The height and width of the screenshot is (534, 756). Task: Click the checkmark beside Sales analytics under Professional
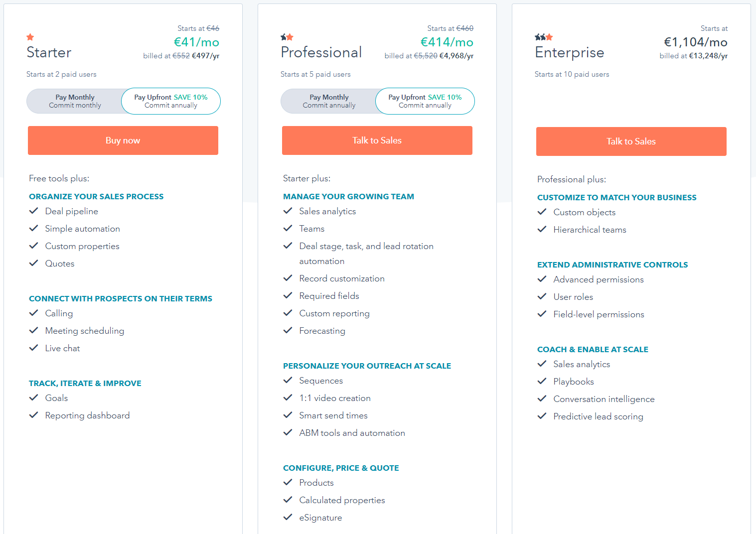(x=288, y=211)
